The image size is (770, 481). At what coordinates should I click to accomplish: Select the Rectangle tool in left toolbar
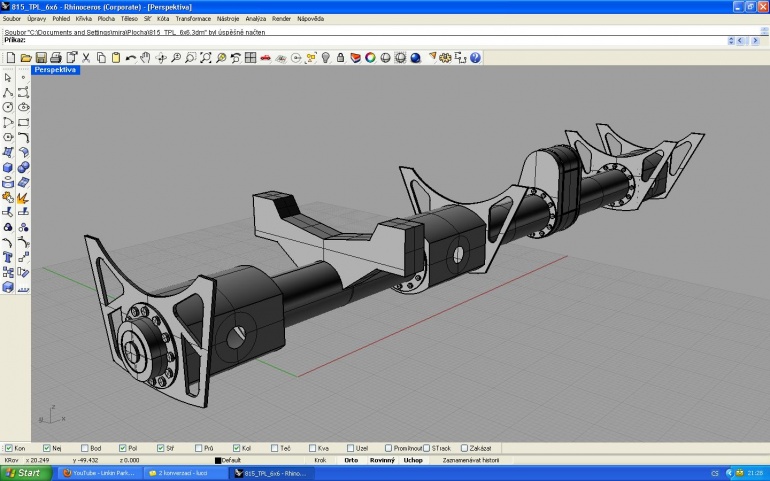(x=23, y=122)
